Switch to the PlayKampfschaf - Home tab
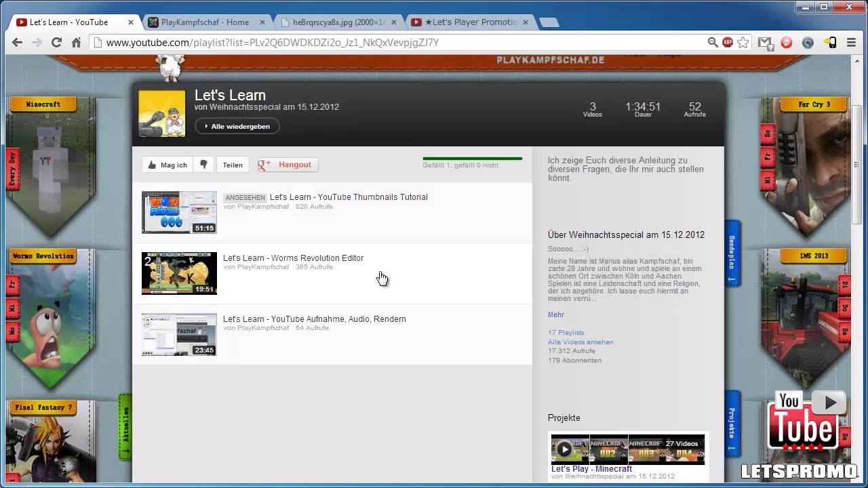The image size is (868, 488). click(204, 22)
